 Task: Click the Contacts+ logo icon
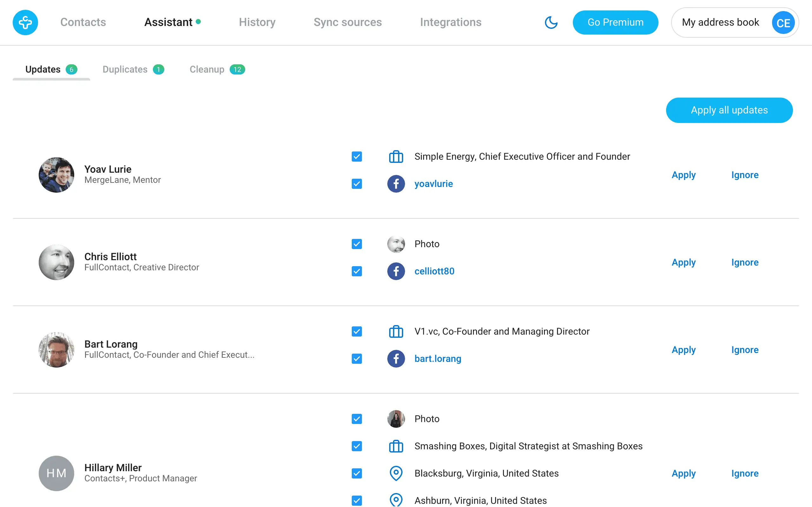tap(25, 22)
